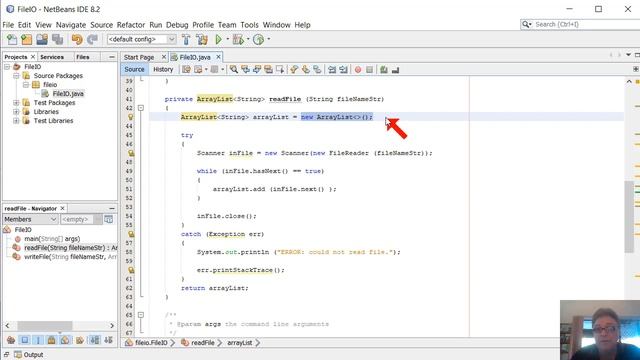This screenshot has width=640, height=360.
Task: Open the Refactor menu
Action: (x=131, y=25)
